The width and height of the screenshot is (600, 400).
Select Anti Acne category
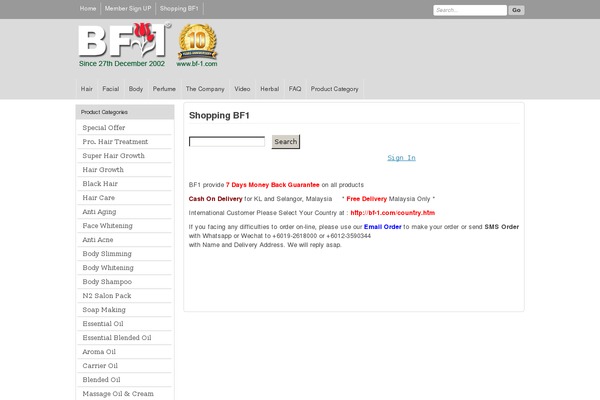(x=125, y=240)
